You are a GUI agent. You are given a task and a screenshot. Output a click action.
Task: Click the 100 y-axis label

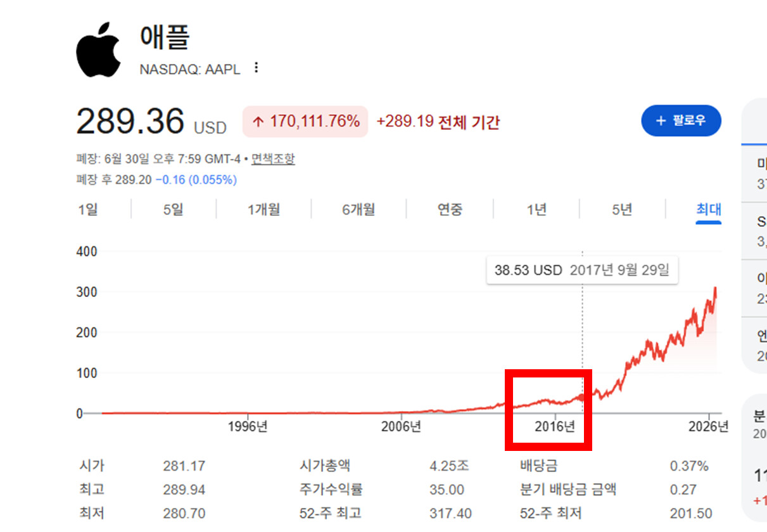[x=87, y=373]
